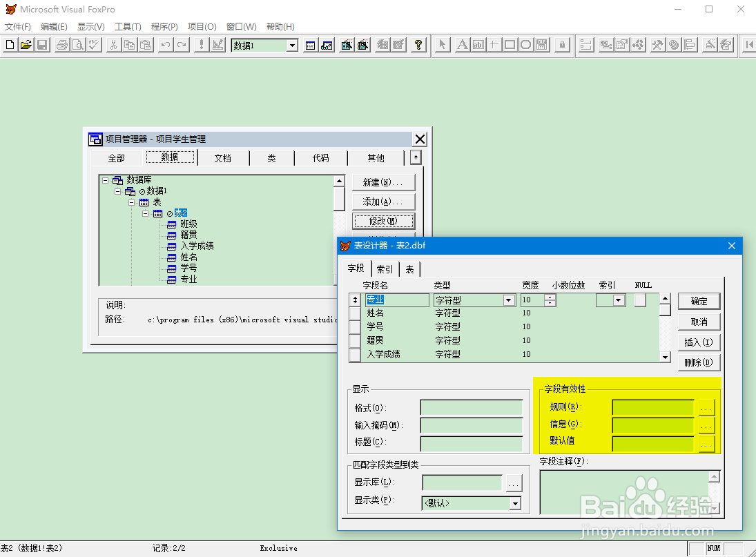This screenshot has width=756, height=557.
Task: Click the Print toolbar icon
Action: tap(61, 46)
